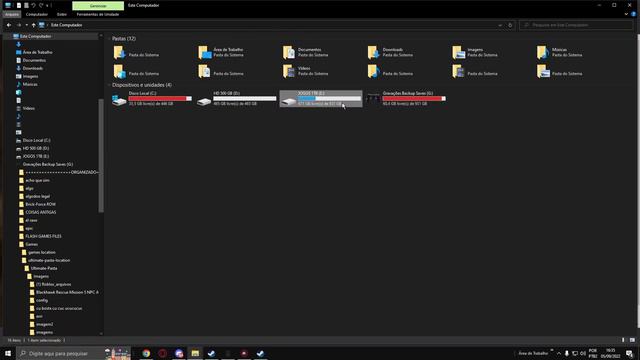Click the red usage bar of Gravações Backup Saves

click(414, 98)
